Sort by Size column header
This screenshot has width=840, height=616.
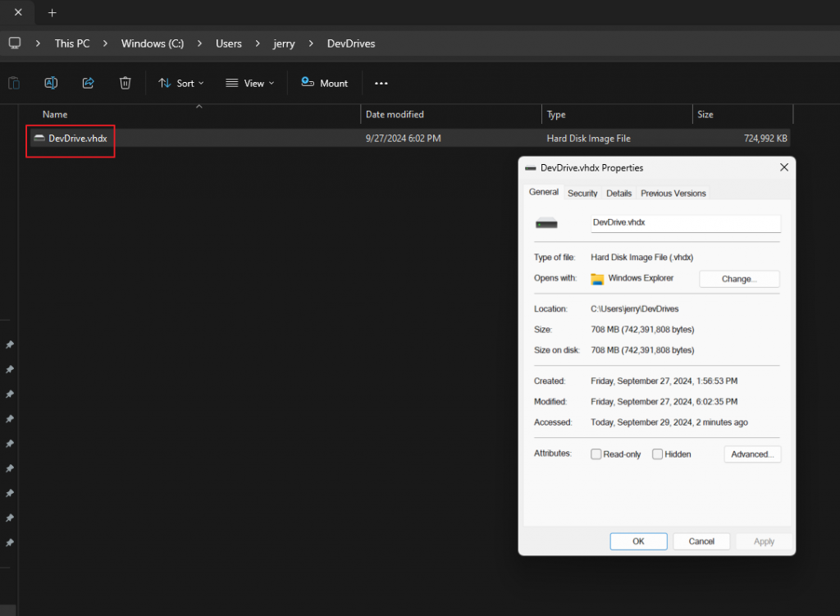pos(705,114)
